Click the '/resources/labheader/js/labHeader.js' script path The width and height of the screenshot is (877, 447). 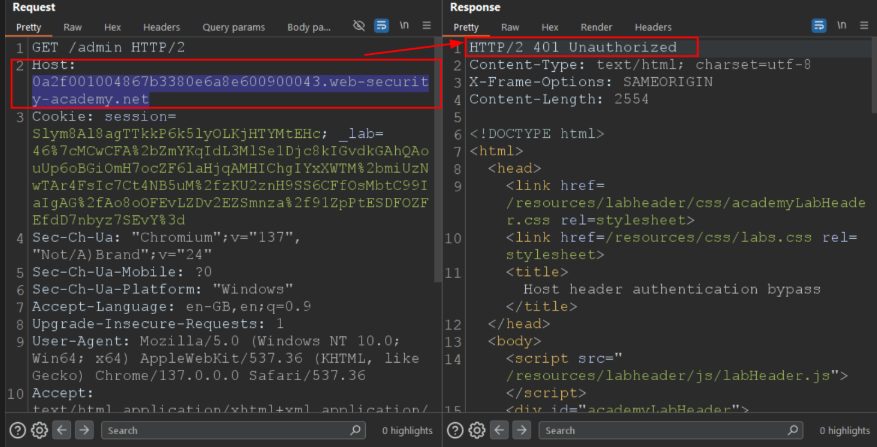(668, 376)
